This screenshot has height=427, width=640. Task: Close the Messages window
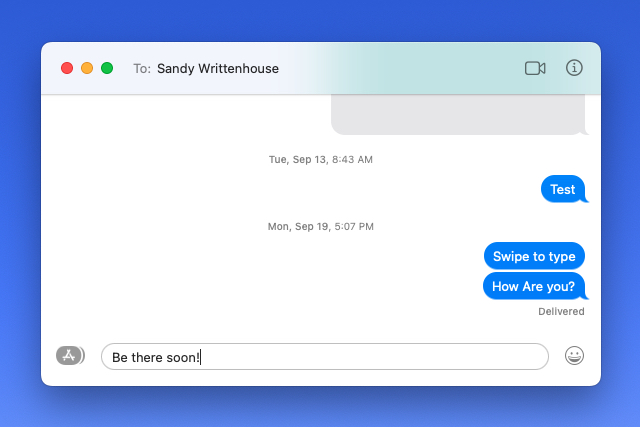tap(67, 68)
